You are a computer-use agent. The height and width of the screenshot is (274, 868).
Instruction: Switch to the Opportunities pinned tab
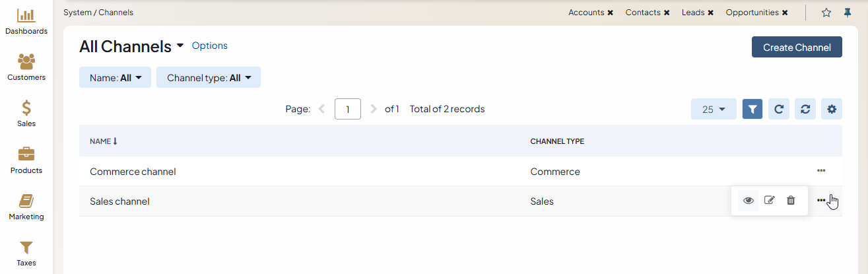click(752, 13)
